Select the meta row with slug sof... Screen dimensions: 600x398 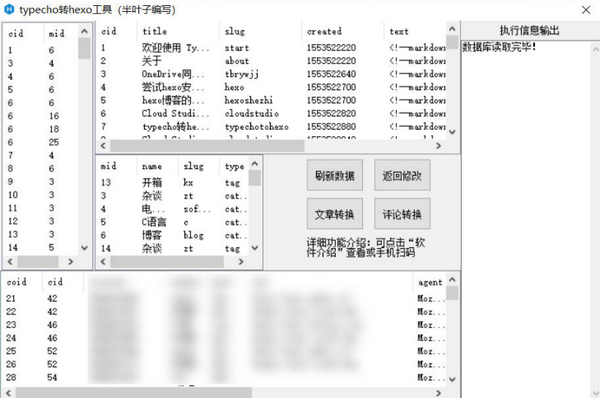(173, 209)
